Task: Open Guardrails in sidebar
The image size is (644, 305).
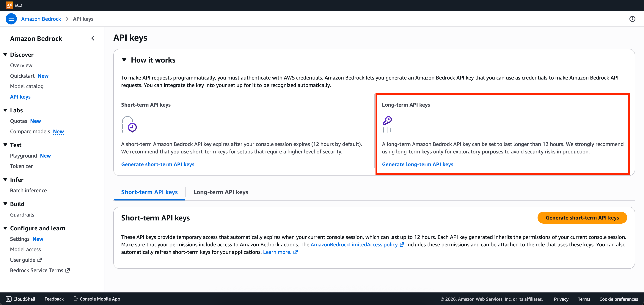Action: [x=22, y=215]
